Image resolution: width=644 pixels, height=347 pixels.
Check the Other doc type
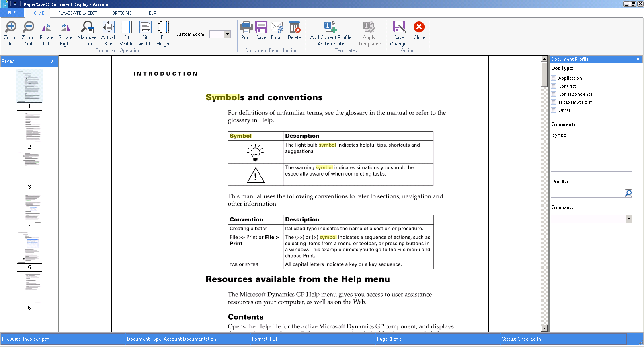pos(554,110)
